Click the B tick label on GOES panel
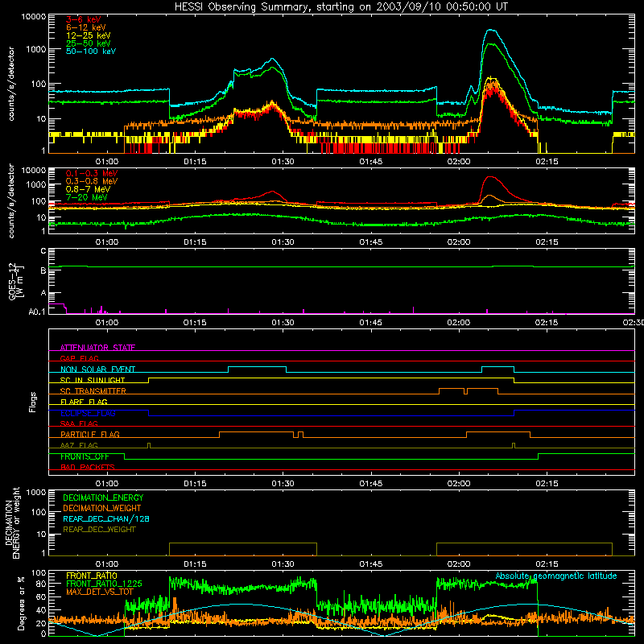This screenshot has width=644, height=644. pos(43,270)
